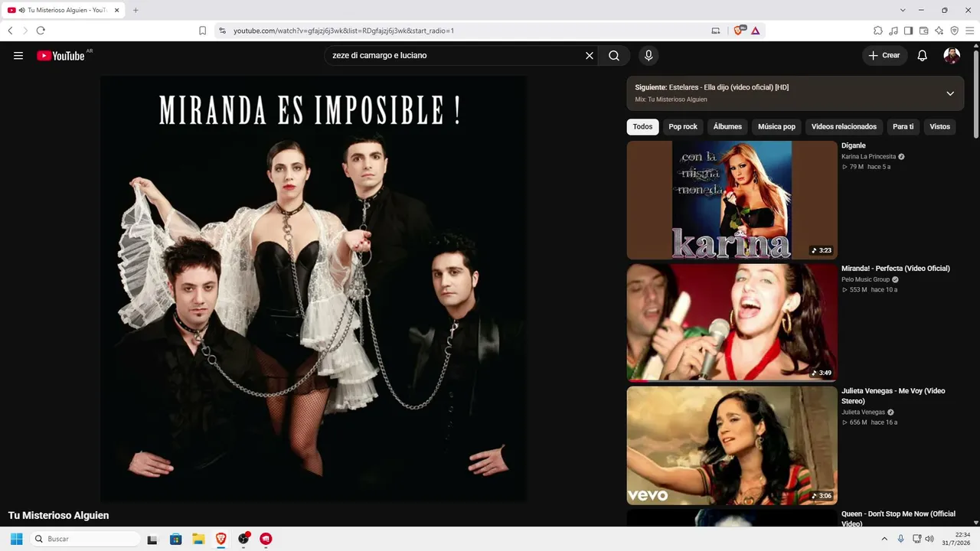Click the video player album artwork
Viewport: 980px width, 551px height.
click(x=313, y=289)
